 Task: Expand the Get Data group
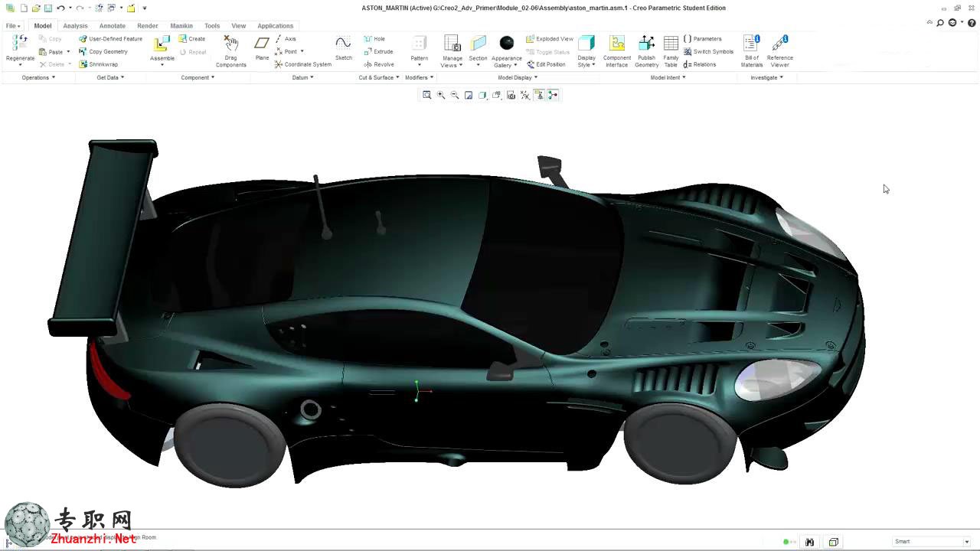point(110,77)
